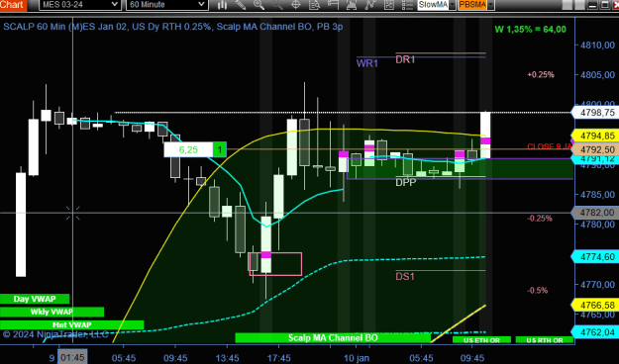This screenshot has width=619, height=364.
Task: Open the 60 Minute interval dropdown
Action: point(167,5)
